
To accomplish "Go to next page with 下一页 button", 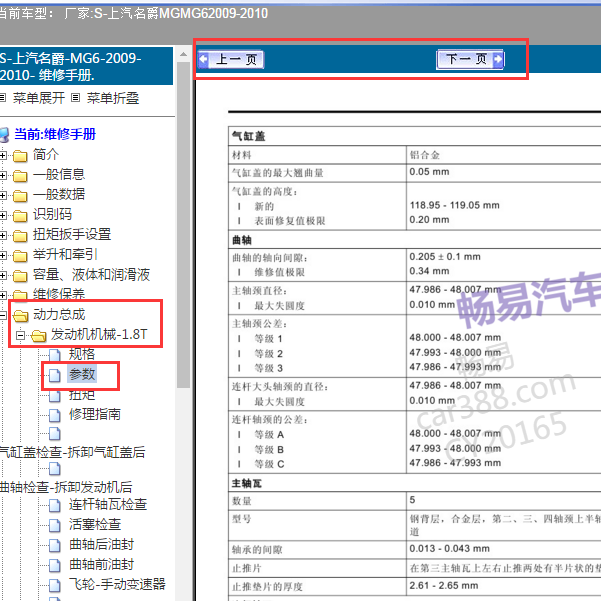I will [470, 59].
